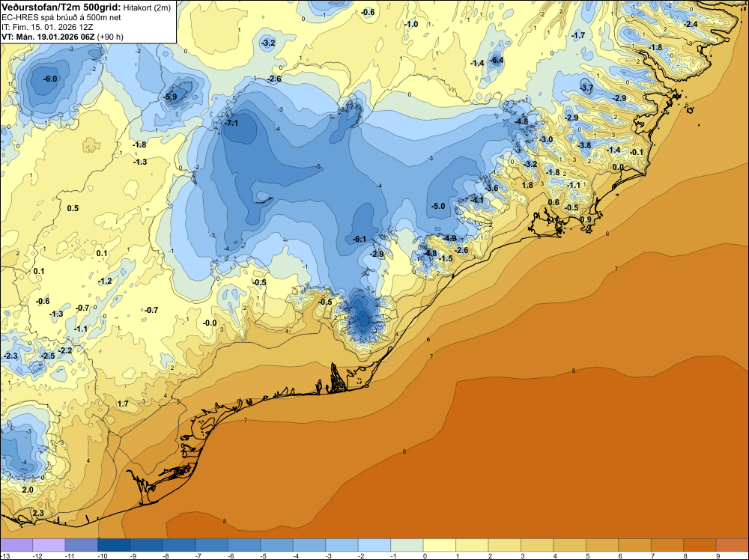Viewport: 749px width, 560px height.
Task: Click the -0.0 temperature value
Action: 210,323
